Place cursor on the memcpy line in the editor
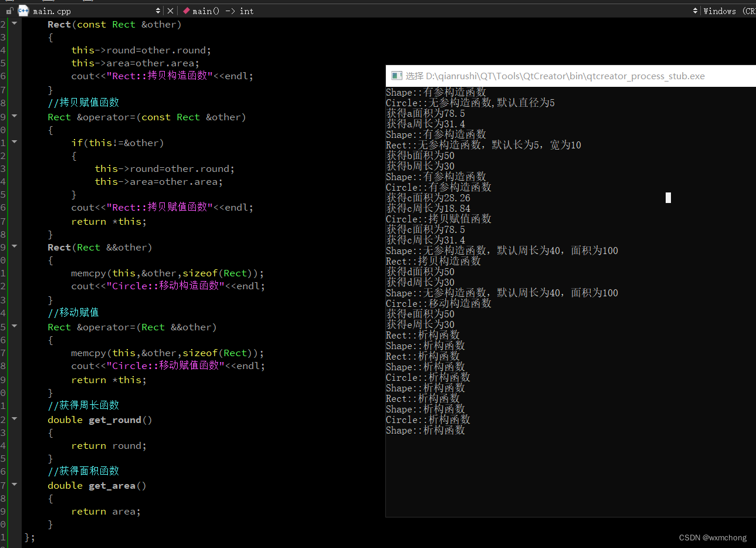Viewport: 756px width, 548px height. [168, 273]
